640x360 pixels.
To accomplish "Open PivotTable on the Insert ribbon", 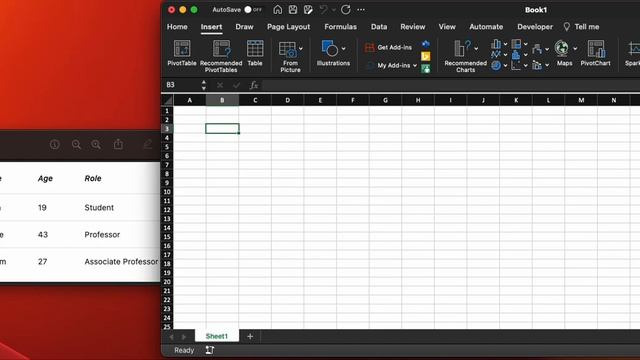I will pos(182,53).
